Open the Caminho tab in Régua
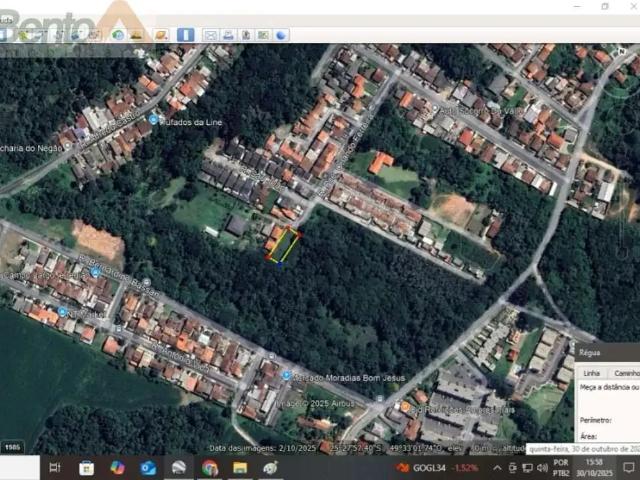The height and width of the screenshot is (480, 640). [626, 373]
